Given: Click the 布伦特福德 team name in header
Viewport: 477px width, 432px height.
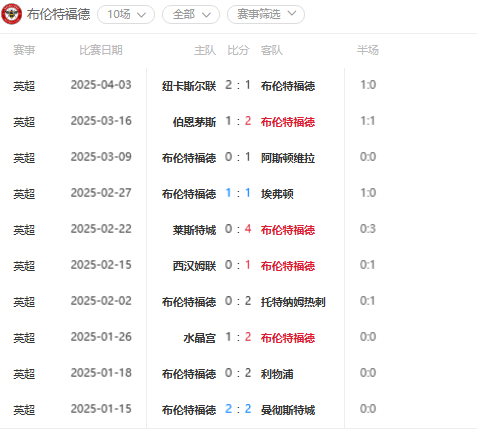Looking at the screenshot, I should [x=59, y=14].
